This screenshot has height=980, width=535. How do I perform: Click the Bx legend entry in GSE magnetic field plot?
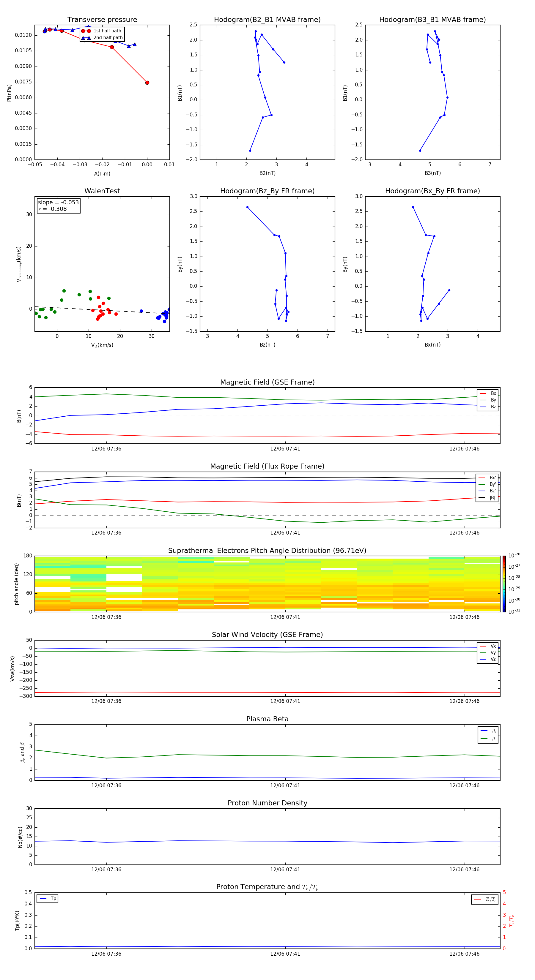coord(488,393)
